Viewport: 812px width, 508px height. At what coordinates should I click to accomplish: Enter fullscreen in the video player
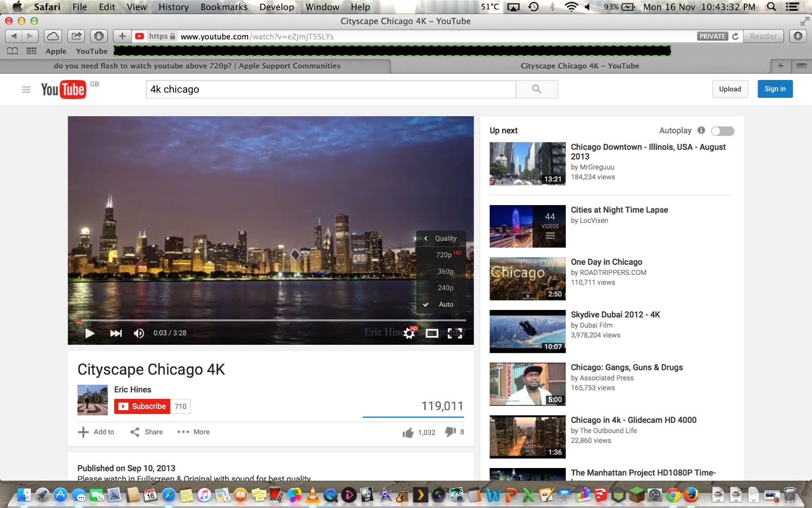[x=454, y=333]
